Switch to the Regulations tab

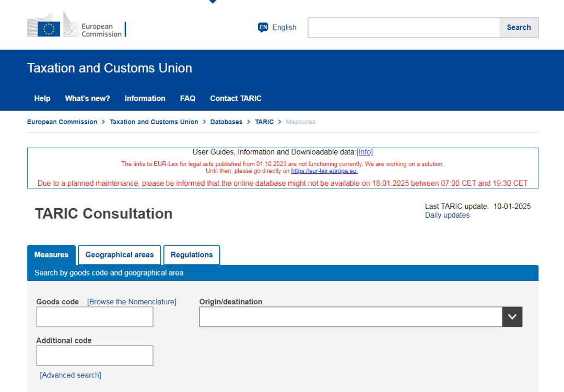pyautogui.click(x=192, y=255)
